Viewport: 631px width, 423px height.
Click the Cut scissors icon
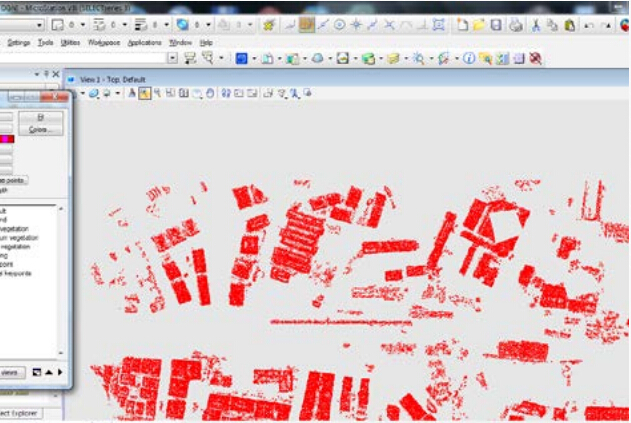(537, 24)
